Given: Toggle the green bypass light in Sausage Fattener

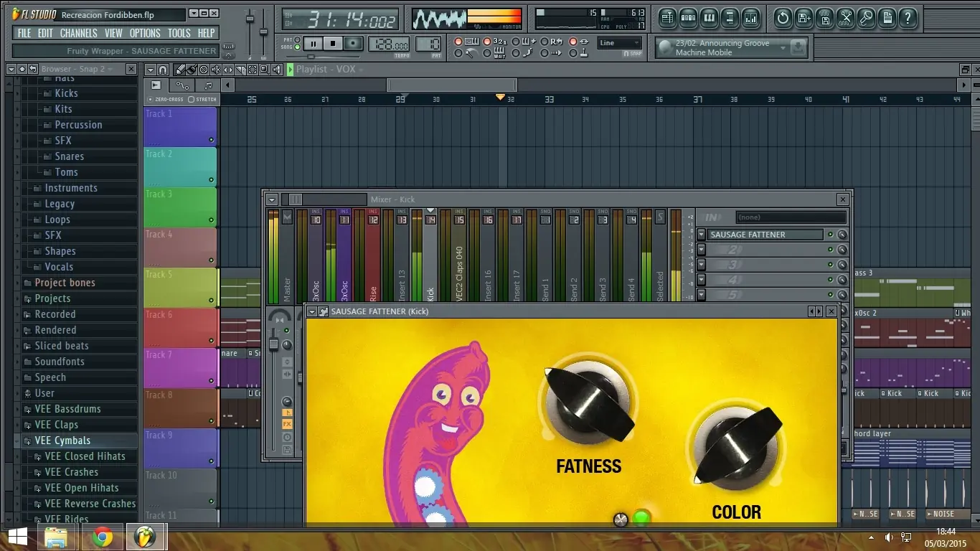Looking at the screenshot, I should point(642,517).
